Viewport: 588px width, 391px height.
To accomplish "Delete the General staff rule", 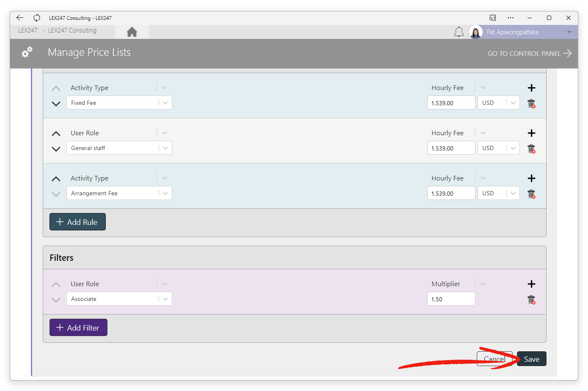I will coord(531,149).
